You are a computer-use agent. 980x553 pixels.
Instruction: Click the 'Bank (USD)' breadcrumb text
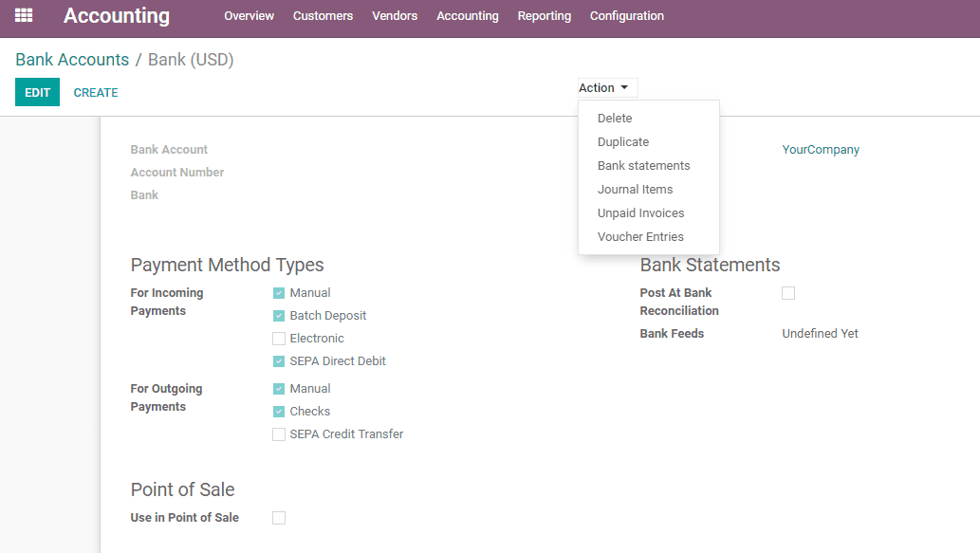click(191, 60)
